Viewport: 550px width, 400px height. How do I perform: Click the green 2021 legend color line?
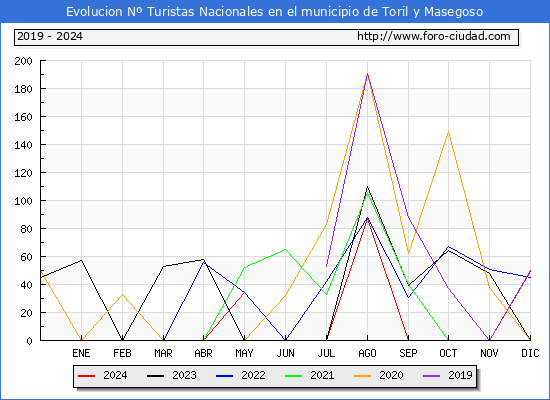[294, 376]
